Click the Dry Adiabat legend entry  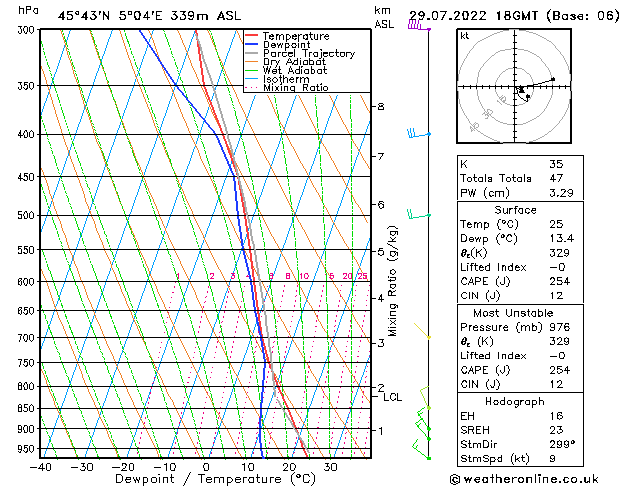point(294,62)
